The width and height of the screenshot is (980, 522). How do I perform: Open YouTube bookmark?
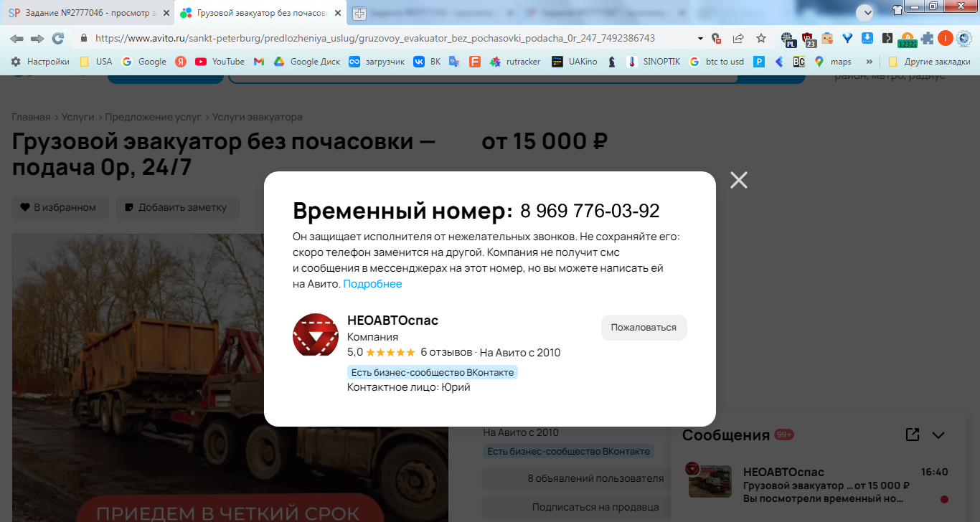220,62
